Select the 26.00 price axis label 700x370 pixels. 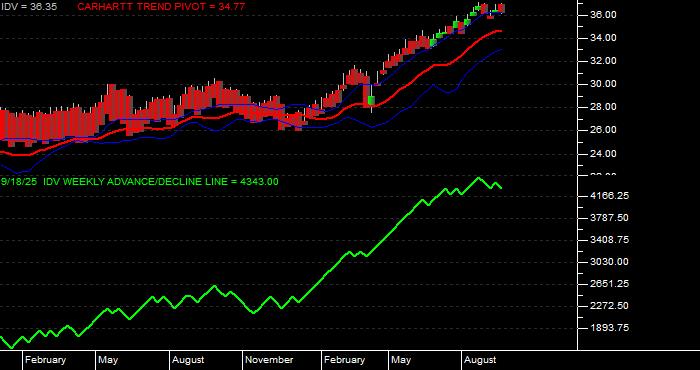coord(603,130)
